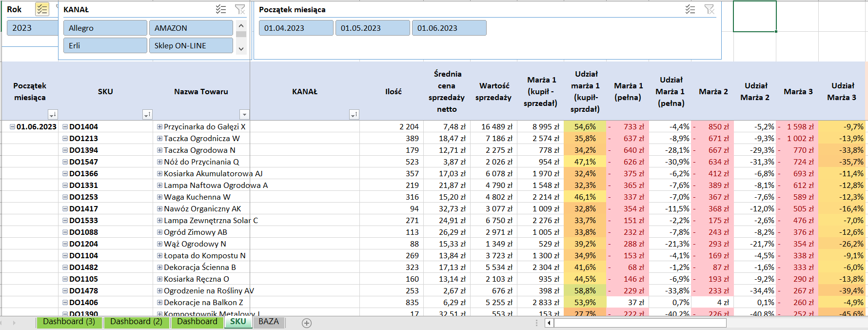This screenshot has width=868, height=330.
Task: Toggle multi-select in the Rok slicer
Action: [42, 9]
